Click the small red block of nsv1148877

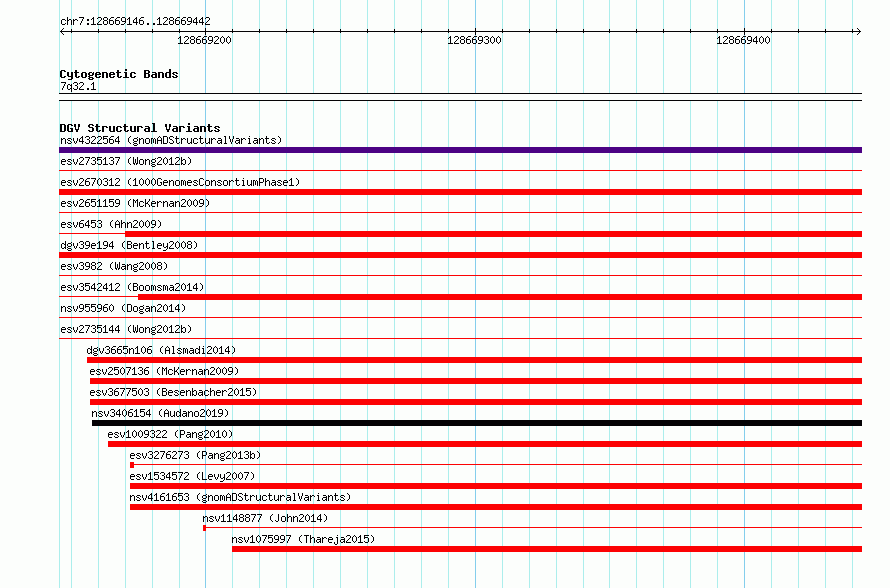point(204,528)
